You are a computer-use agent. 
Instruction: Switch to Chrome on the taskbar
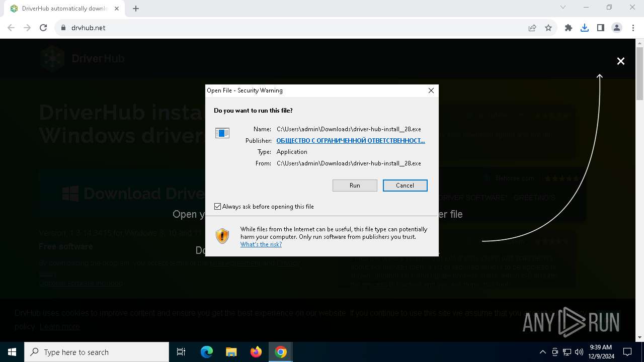tap(281, 352)
